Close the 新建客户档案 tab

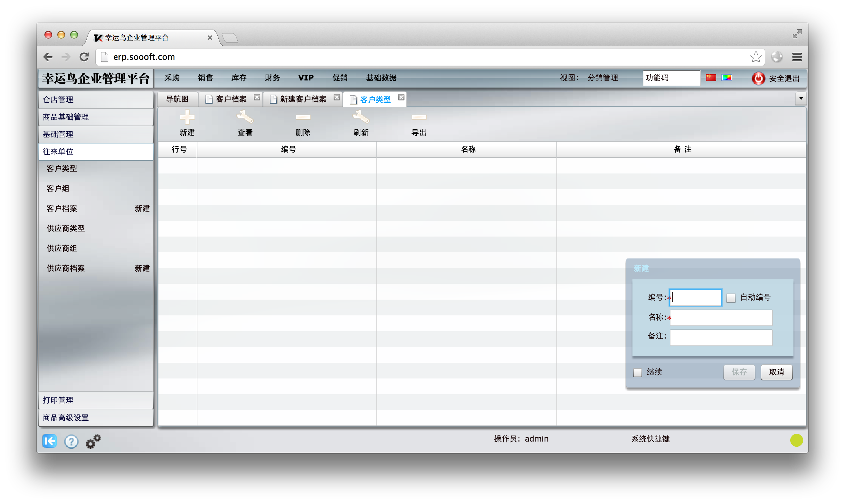point(337,97)
